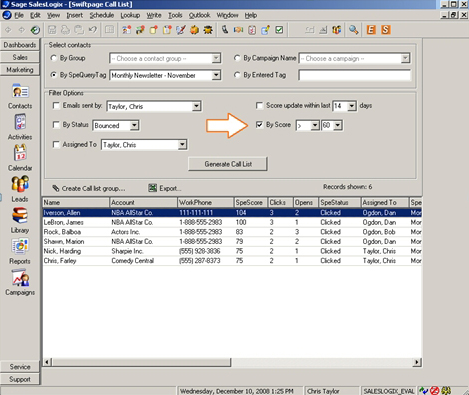Open the Lookup menu
The width and height of the screenshot is (469, 395).
[130, 15]
